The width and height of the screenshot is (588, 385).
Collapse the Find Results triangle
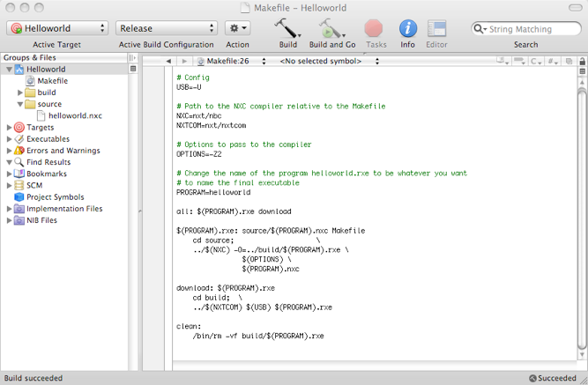click(10, 162)
